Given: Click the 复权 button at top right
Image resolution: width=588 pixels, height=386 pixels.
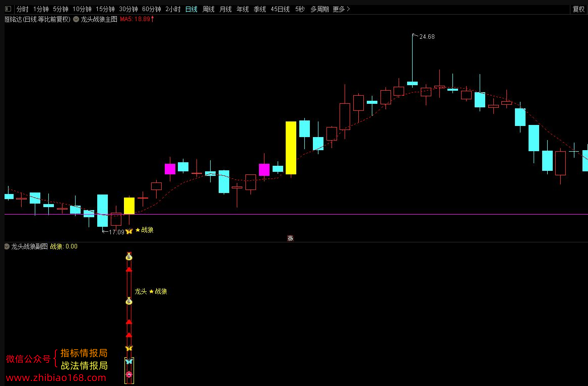Looking at the screenshot, I should click(578, 9).
